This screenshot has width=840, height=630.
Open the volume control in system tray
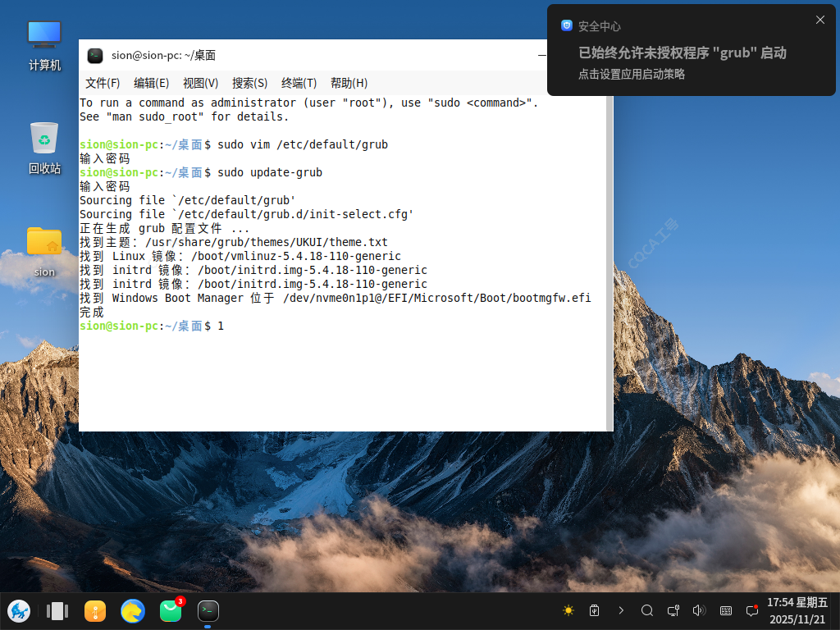pyautogui.click(x=699, y=610)
